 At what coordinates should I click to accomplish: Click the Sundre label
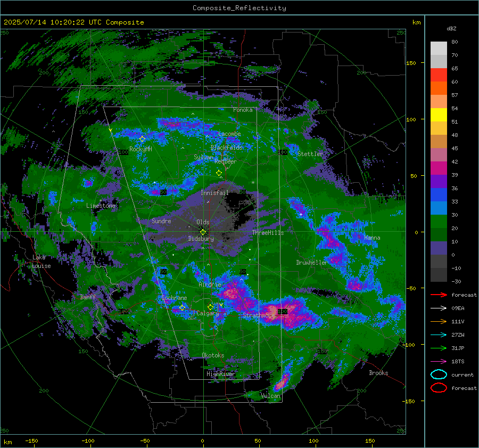click(161, 221)
